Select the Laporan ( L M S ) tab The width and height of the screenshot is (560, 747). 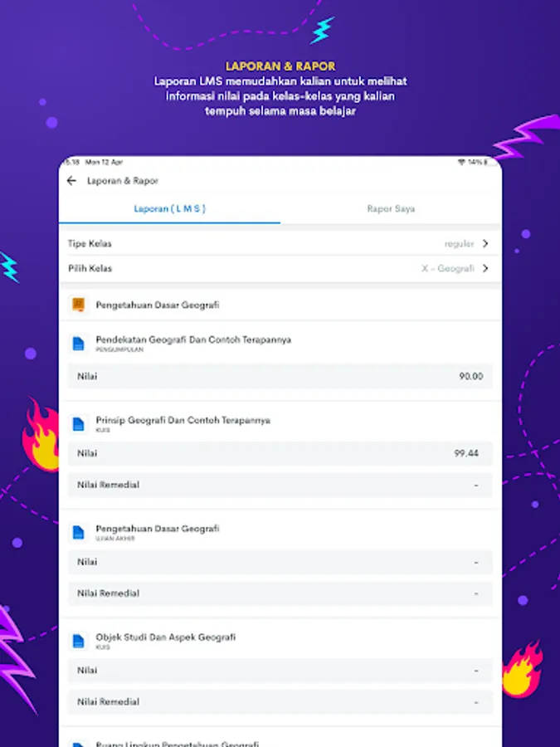169,208
